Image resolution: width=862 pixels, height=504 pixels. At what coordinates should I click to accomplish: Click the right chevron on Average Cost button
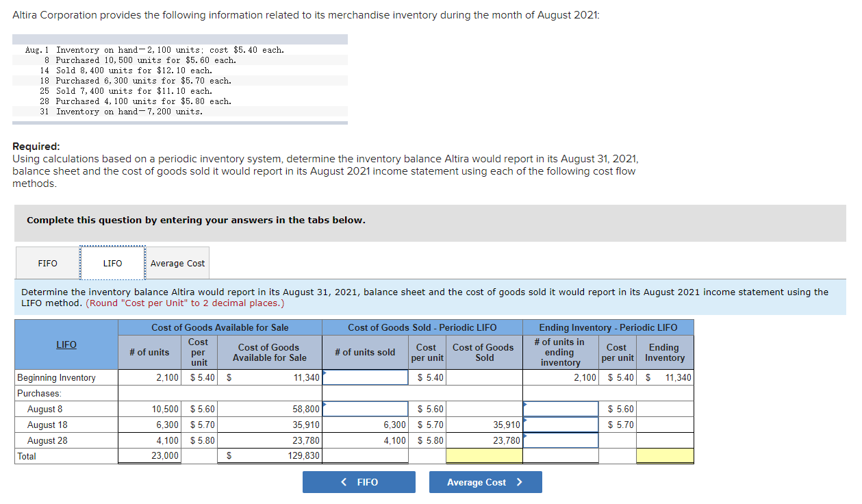click(519, 482)
